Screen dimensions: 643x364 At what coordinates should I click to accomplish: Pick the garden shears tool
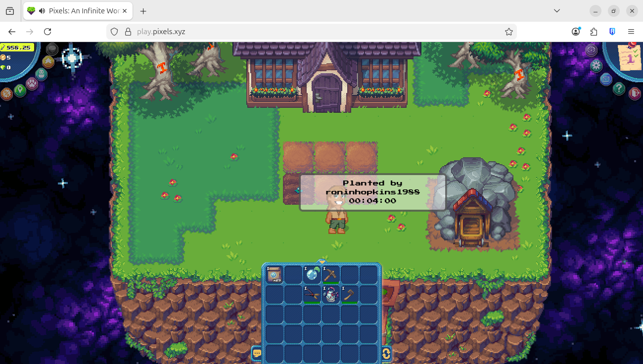[312, 294]
